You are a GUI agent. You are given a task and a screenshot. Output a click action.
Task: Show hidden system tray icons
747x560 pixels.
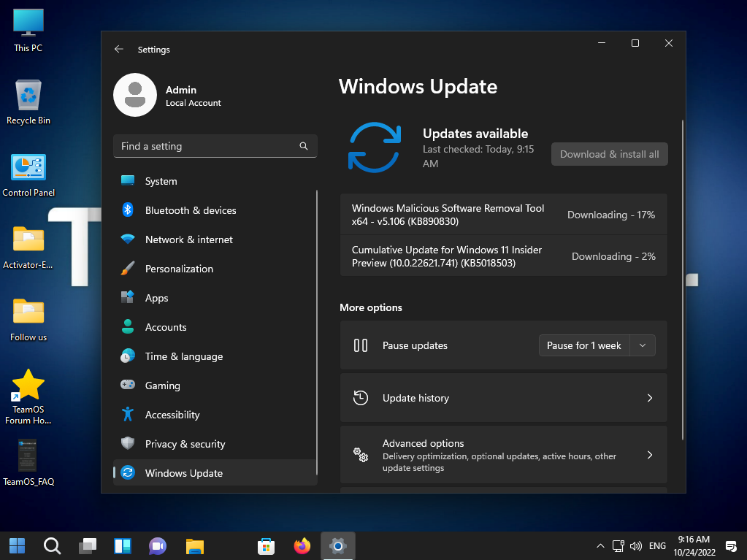(600, 545)
